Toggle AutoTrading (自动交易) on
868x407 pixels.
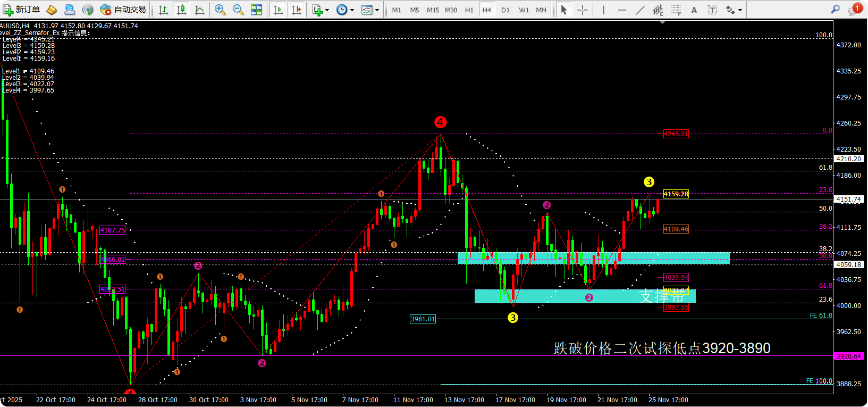123,10
